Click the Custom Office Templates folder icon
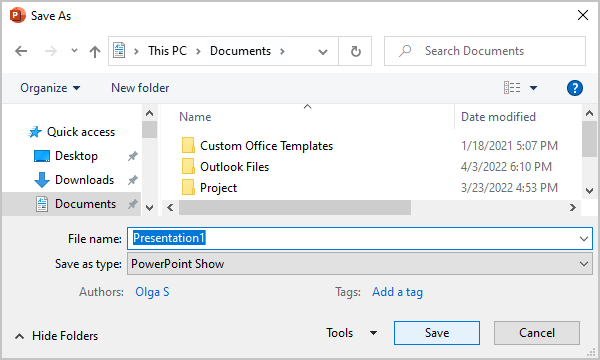 coord(188,145)
